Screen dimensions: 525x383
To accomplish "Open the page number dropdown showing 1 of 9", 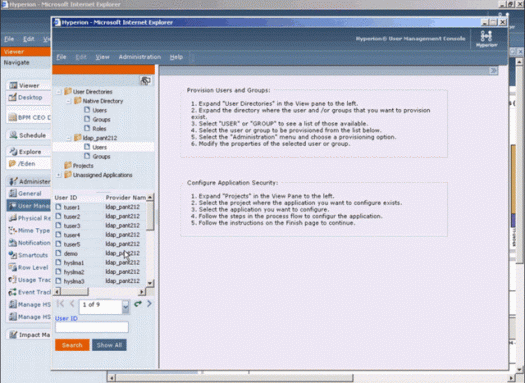I will pos(126,307).
